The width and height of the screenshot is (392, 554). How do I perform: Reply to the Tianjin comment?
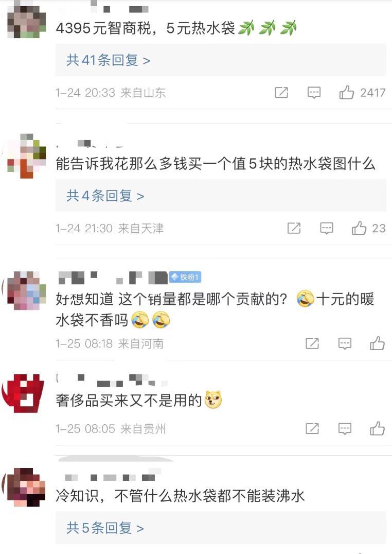click(x=326, y=228)
